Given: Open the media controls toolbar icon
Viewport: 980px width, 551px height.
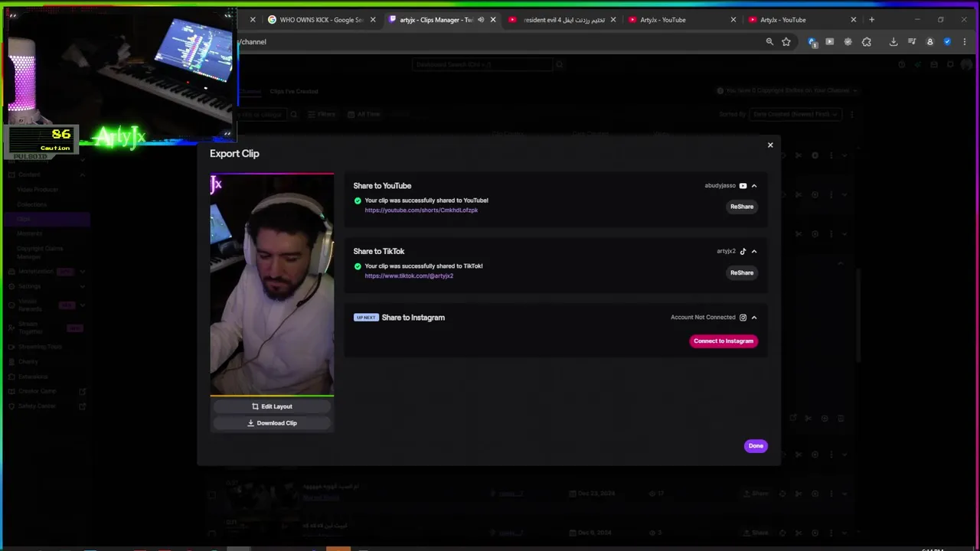Looking at the screenshot, I should coord(912,42).
